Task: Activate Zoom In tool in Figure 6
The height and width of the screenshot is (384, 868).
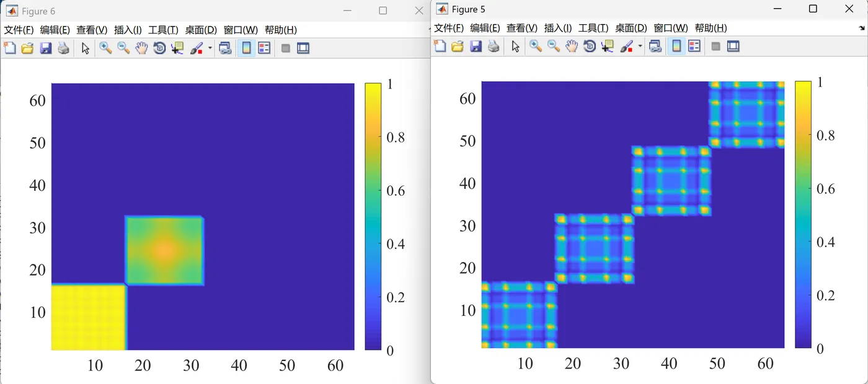Action: 105,48
